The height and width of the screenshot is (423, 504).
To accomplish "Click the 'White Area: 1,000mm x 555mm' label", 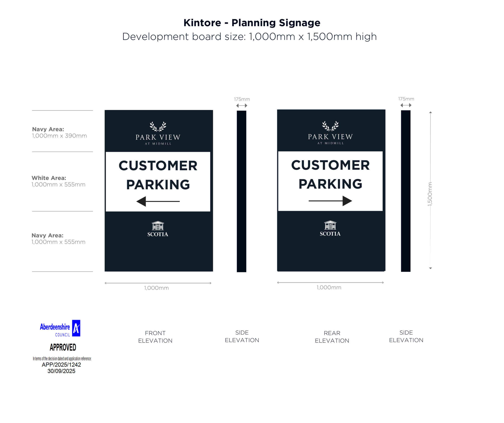I will [x=58, y=181].
